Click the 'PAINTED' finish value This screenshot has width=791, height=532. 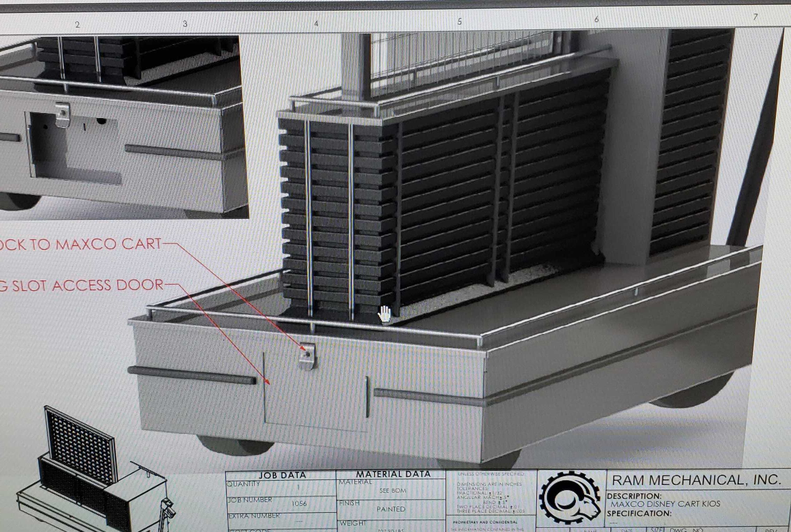point(391,509)
